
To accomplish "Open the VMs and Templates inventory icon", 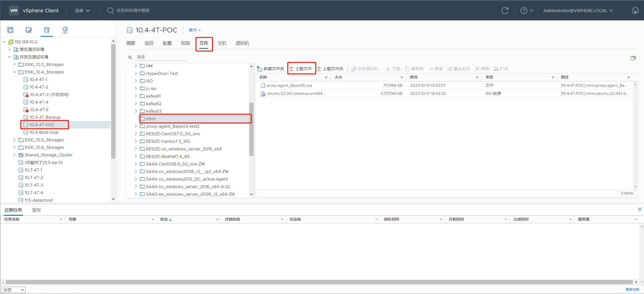I will (x=28, y=30).
